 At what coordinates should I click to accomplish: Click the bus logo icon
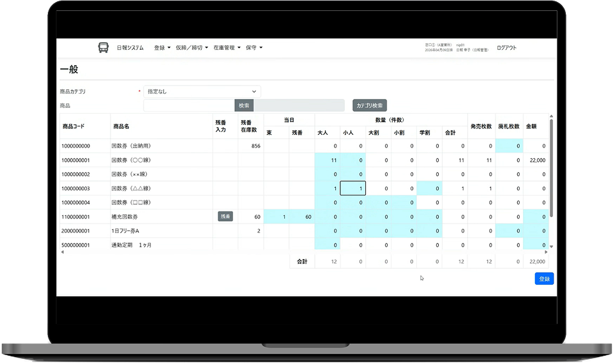[103, 48]
